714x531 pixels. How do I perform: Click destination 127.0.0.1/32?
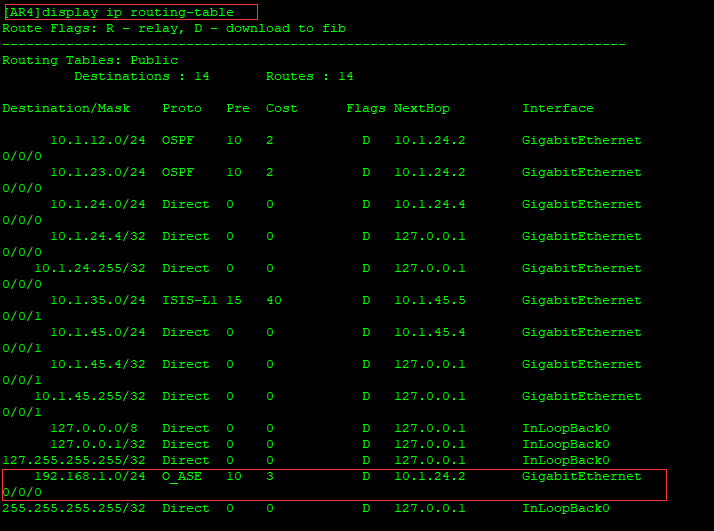click(97, 444)
